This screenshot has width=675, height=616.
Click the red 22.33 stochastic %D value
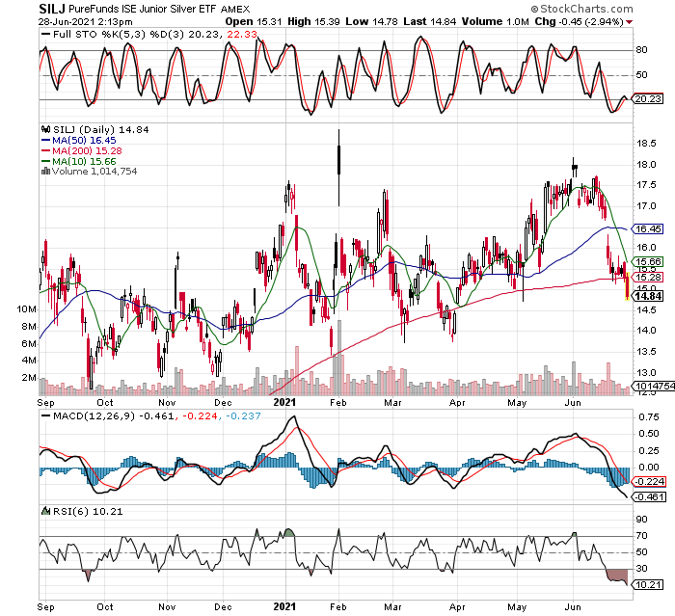(x=242, y=35)
